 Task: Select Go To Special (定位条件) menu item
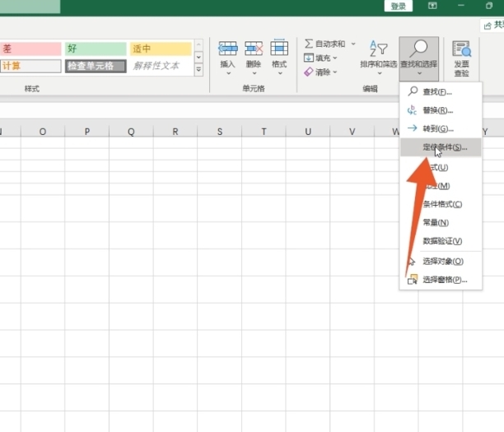coord(444,148)
